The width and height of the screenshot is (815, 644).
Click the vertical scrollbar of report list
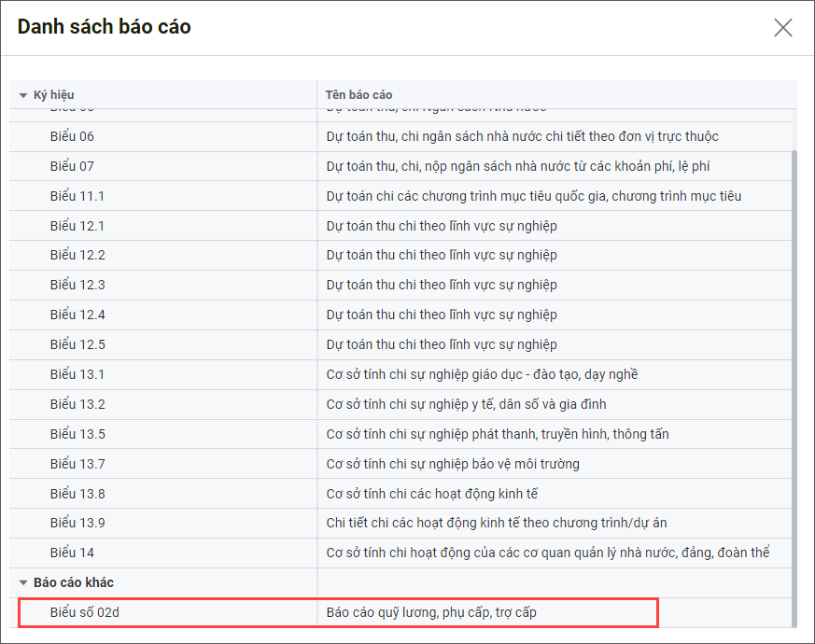point(794,373)
